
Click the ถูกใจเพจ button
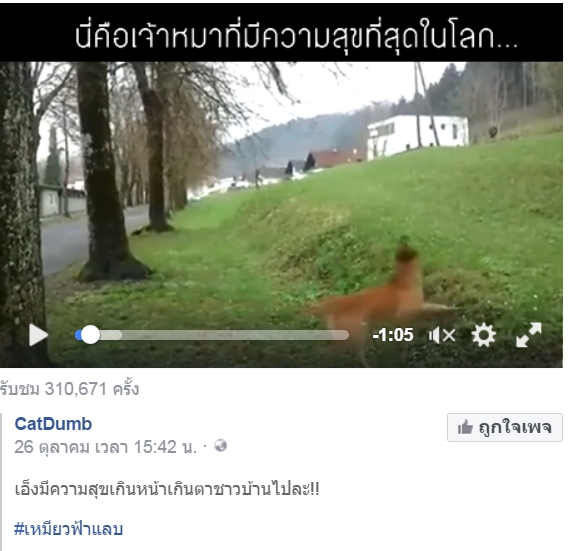pos(505,427)
